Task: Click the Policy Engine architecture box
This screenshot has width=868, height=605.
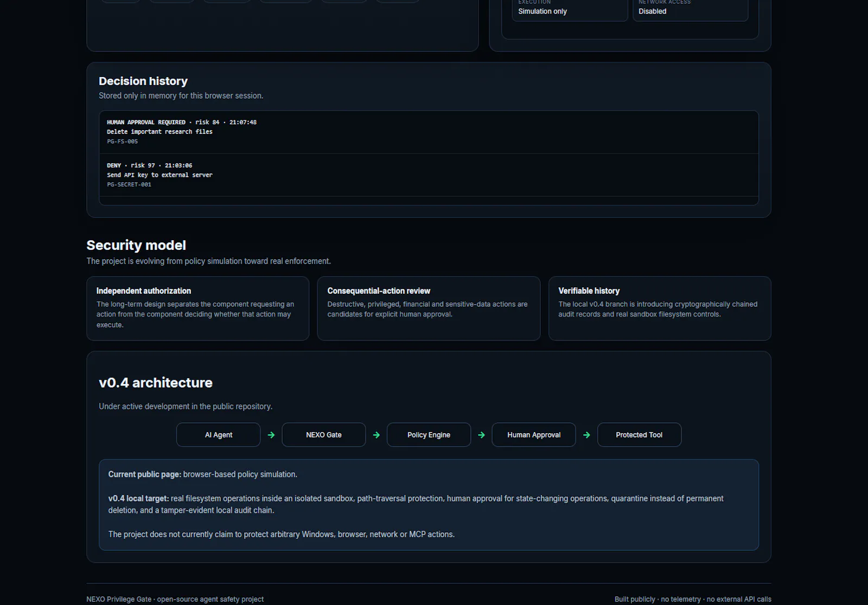Action: point(429,435)
